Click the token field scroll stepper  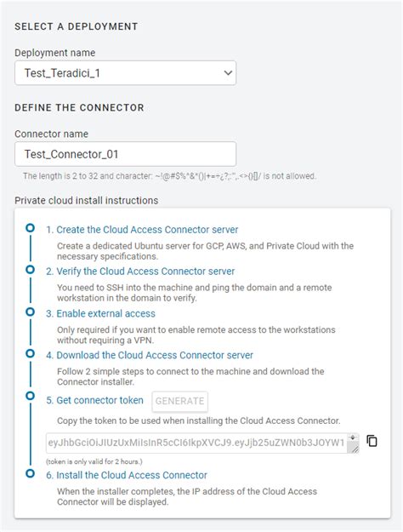pyautogui.click(x=353, y=438)
